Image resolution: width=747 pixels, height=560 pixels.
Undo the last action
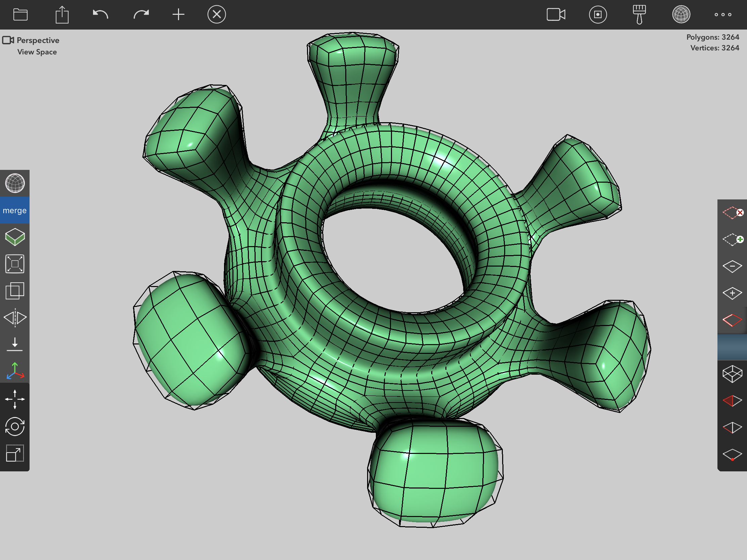[100, 14]
